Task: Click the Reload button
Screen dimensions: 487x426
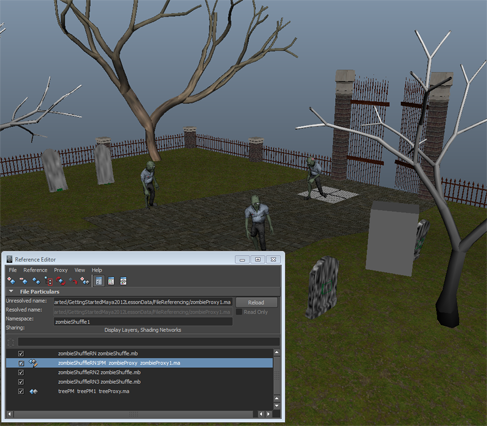Action: pyautogui.click(x=256, y=302)
